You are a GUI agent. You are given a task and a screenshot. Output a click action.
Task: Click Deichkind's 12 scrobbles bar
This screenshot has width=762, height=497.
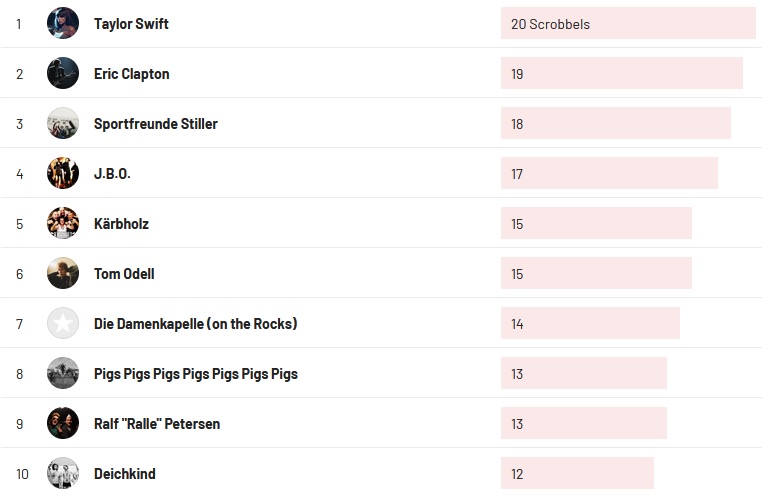(x=577, y=473)
